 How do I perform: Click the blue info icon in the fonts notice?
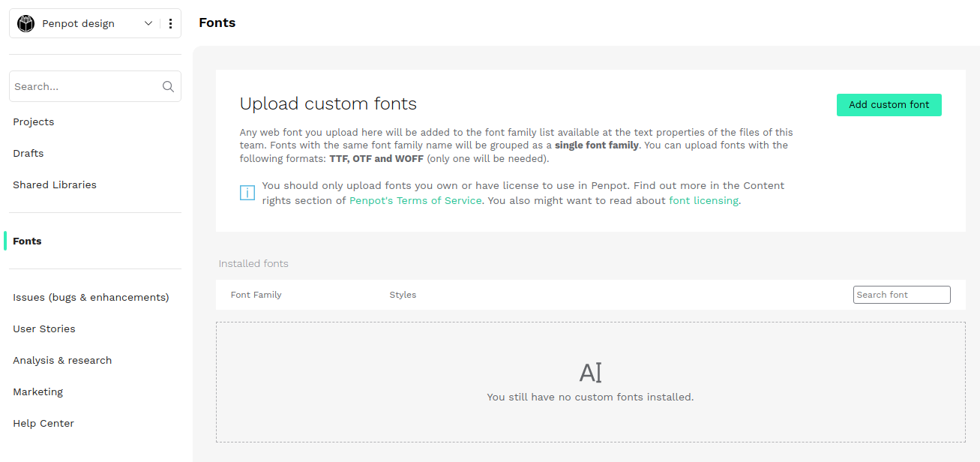click(247, 193)
